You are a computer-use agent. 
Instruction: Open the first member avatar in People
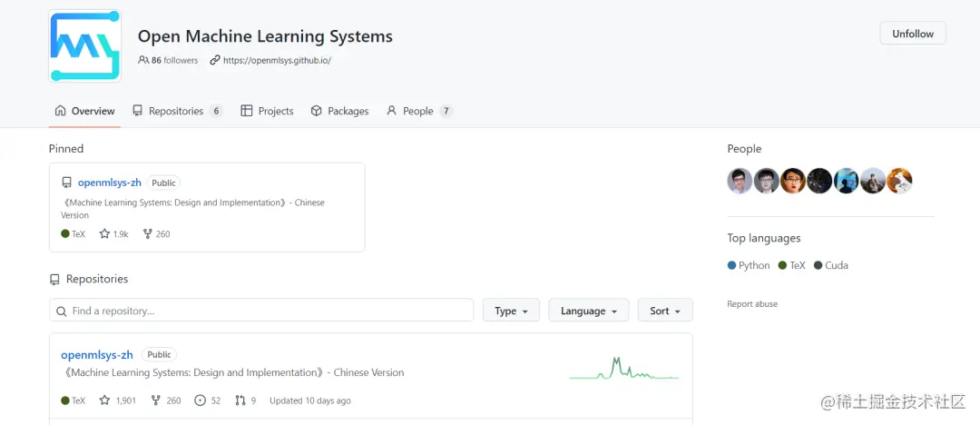740,181
